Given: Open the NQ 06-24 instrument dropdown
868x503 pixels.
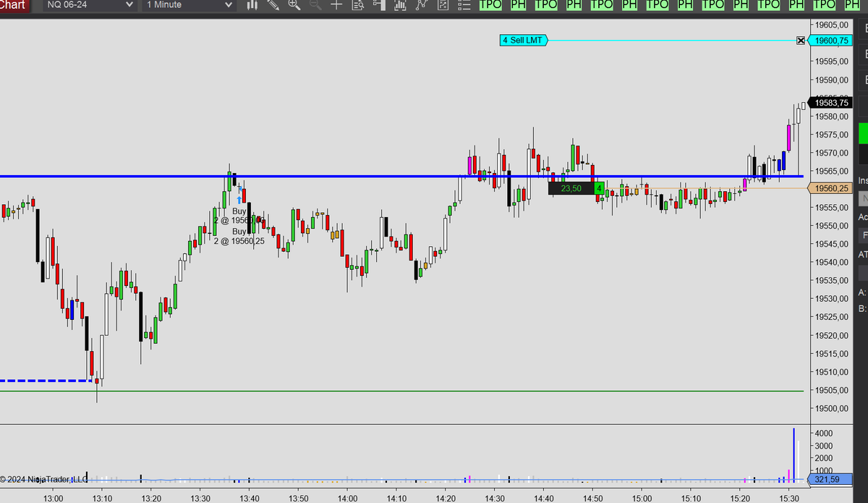Looking at the screenshot, I should [x=90, y=5].
